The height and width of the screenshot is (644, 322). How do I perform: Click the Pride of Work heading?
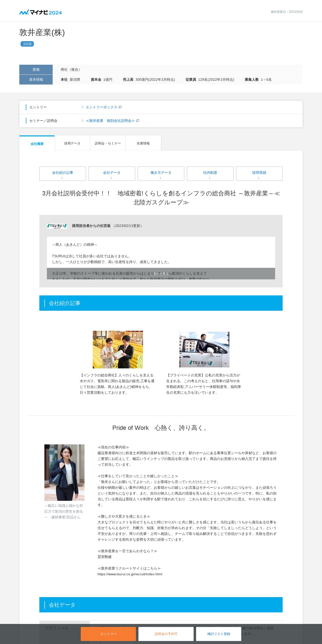[x=161, y=428]
